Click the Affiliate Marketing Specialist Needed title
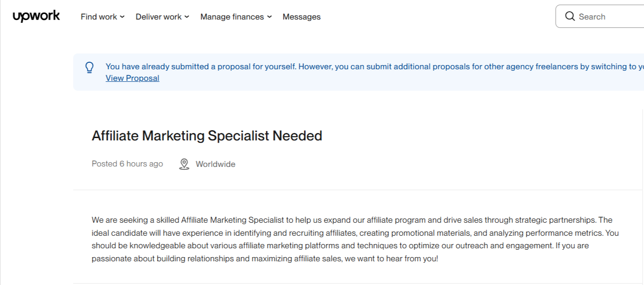This screenshot has width=644, height=285. click(207, 136)
